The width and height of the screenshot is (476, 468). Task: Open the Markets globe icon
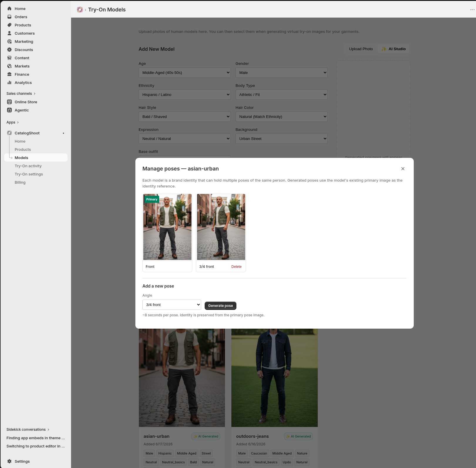(9, 66)
